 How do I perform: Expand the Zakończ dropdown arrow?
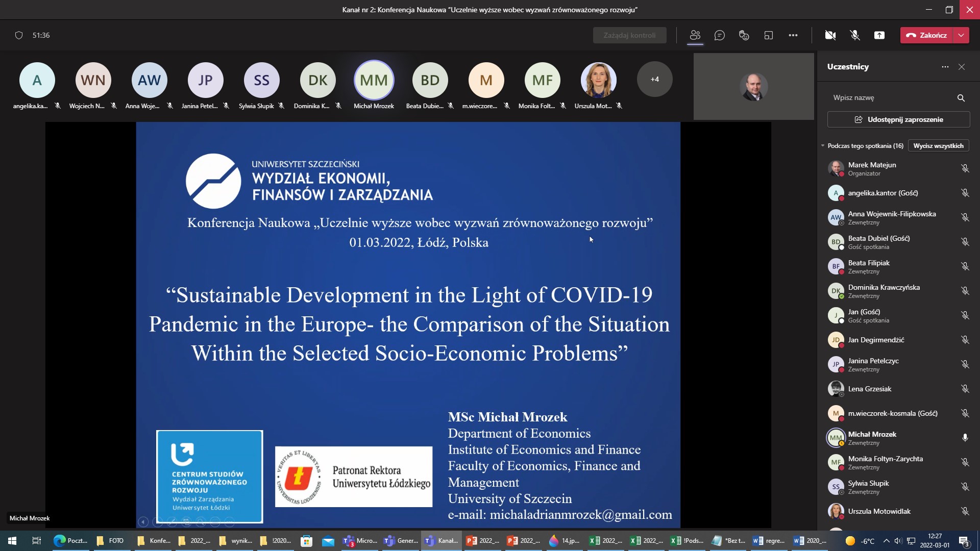click(x=961, y=35)
